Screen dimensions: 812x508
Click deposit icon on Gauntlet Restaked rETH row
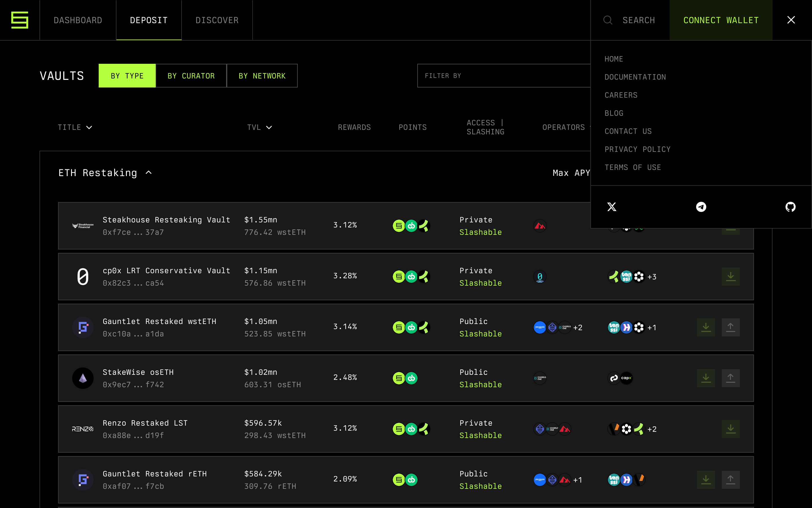(x=706, y=480)
